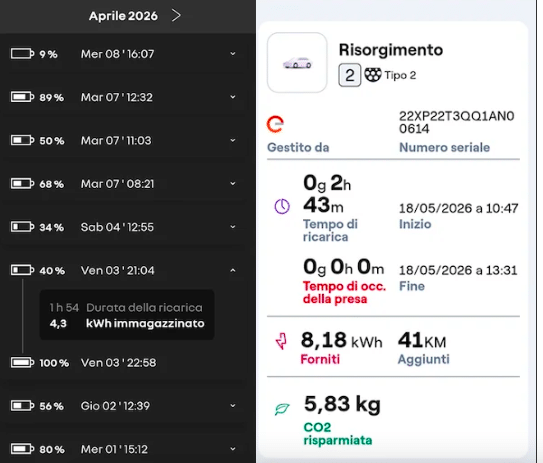Expand the Mar 07 12:32 charging entry
Screen dimensions: 543x463
pyautogui.click(x=233, y=97)
